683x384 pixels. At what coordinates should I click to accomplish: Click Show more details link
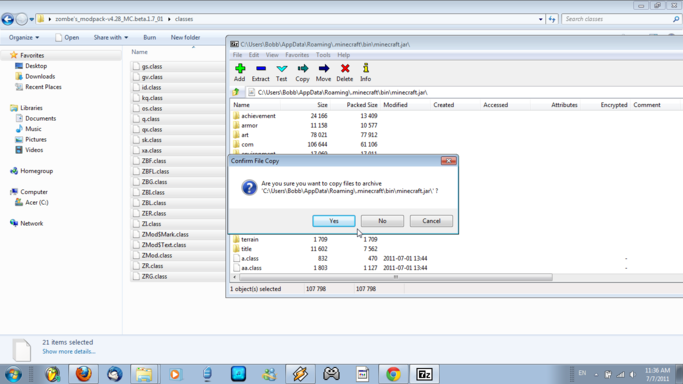click(68, 351)
